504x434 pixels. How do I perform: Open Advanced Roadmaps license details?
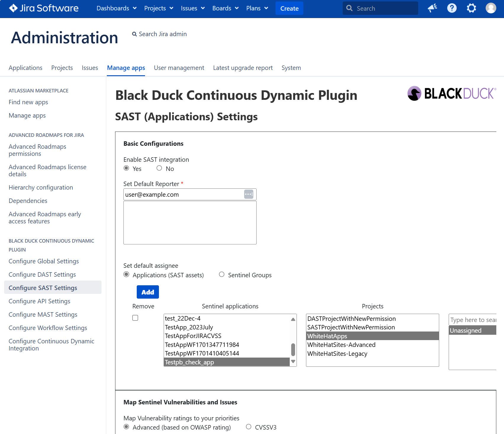pyautogui.click(x=47, y=171)
